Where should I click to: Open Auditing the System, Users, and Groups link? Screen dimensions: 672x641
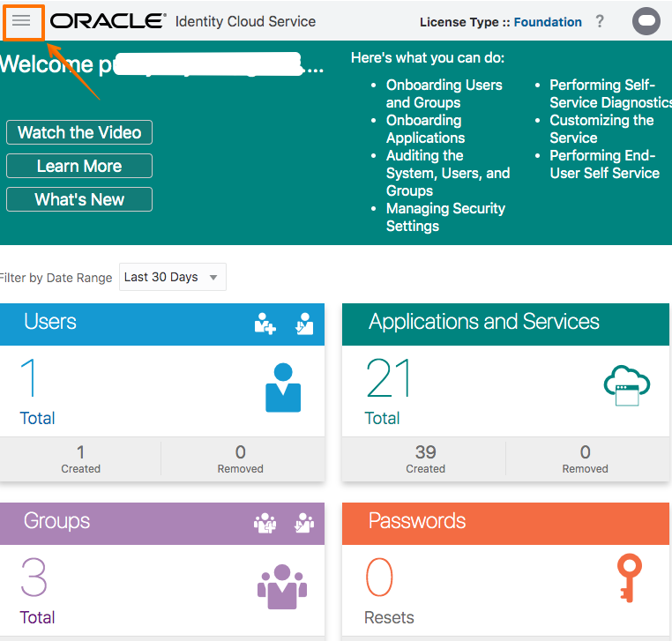point(448,173)
